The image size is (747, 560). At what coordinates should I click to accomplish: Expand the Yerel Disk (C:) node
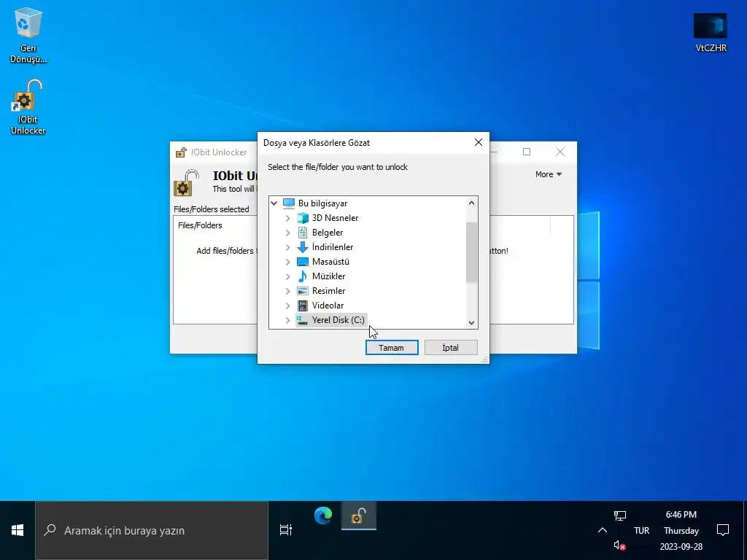click(x=287, y=320)
